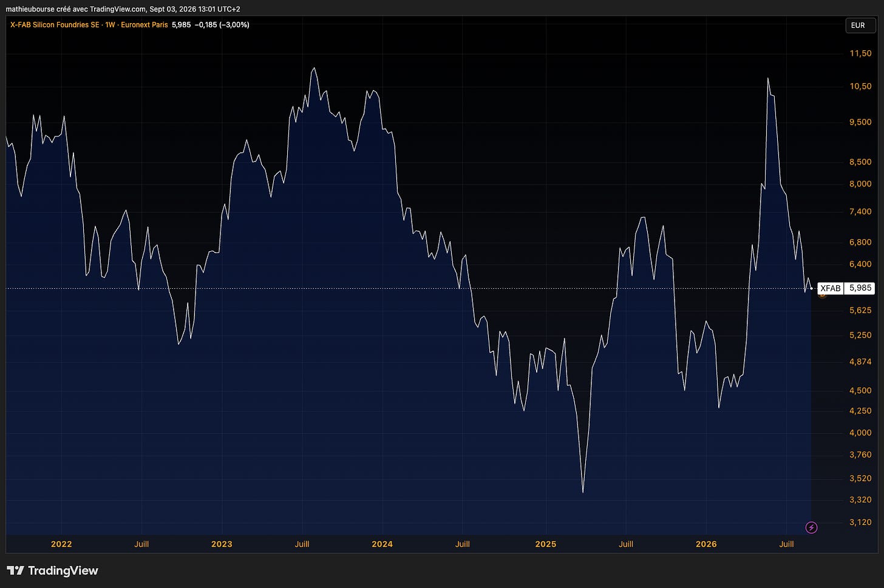Click the XFAB symbol price tag
The image size is (884, 588).
[831, 288]
